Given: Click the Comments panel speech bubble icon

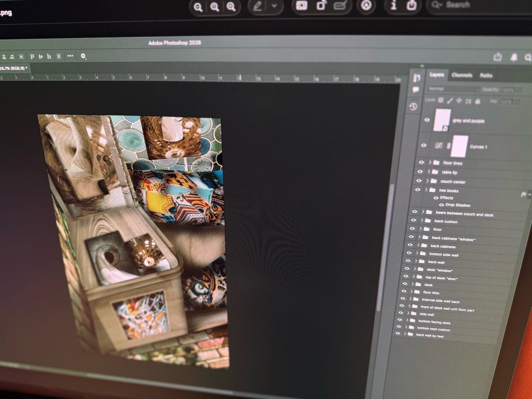Looking at the screenshot, I should pyautogui.click(x=415, y=90).
